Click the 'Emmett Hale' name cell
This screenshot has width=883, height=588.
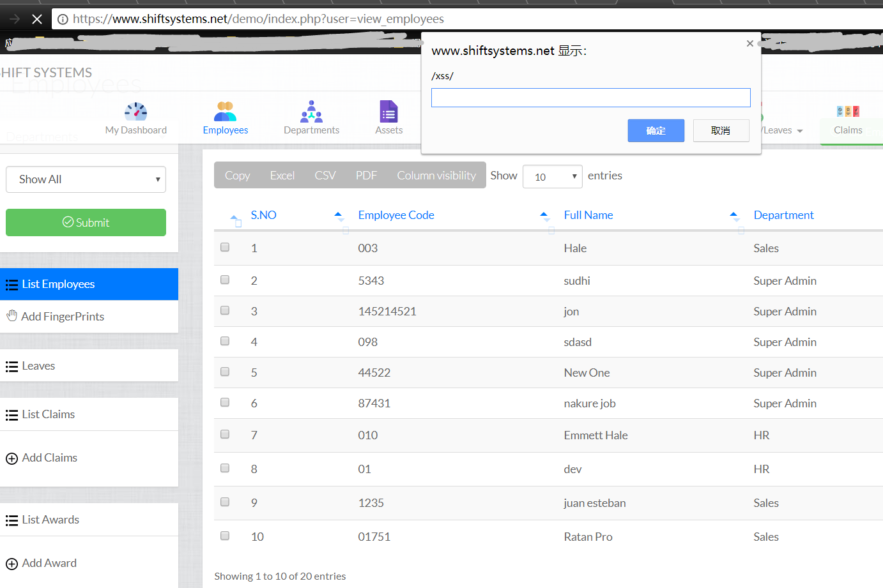point(595,435)
